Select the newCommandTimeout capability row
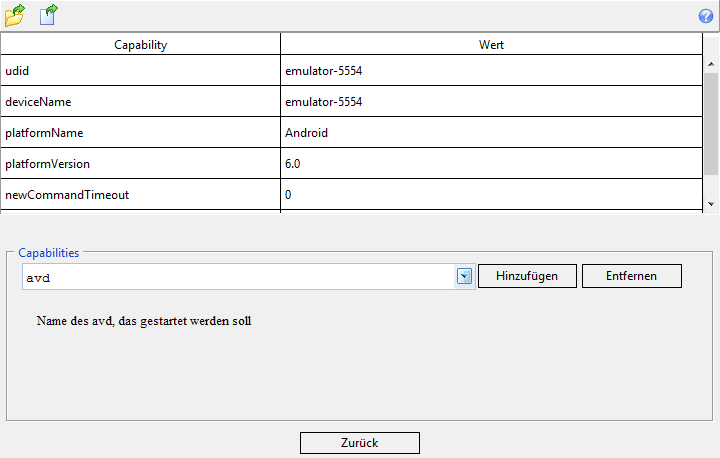Screen dimensions: 720x458 click(x=140, y=195)
